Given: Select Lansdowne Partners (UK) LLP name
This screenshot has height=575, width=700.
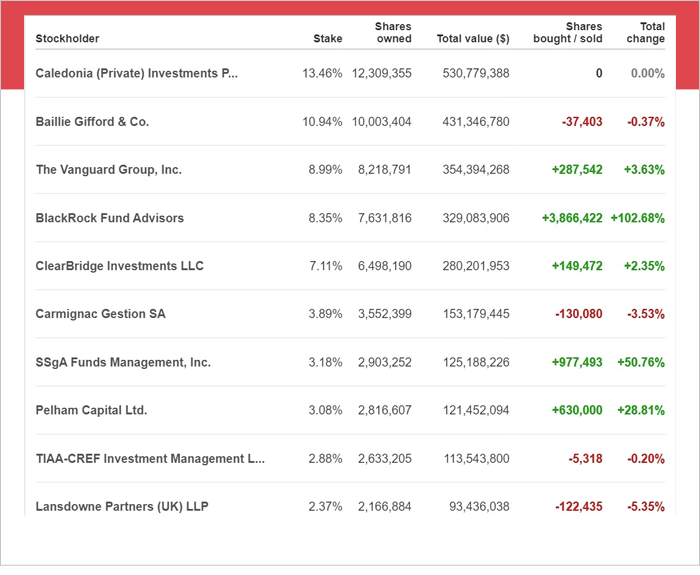Looking at the screenshot, I should (x=122, y=507).
